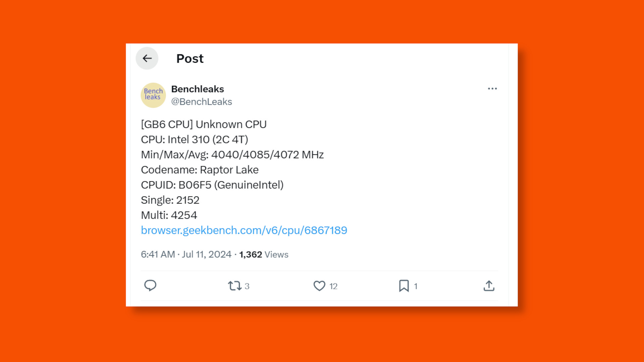The height and width of the screenshot is (362, 644).
Task: Click the more options (···) icon
Action: [x=492, y=88]
